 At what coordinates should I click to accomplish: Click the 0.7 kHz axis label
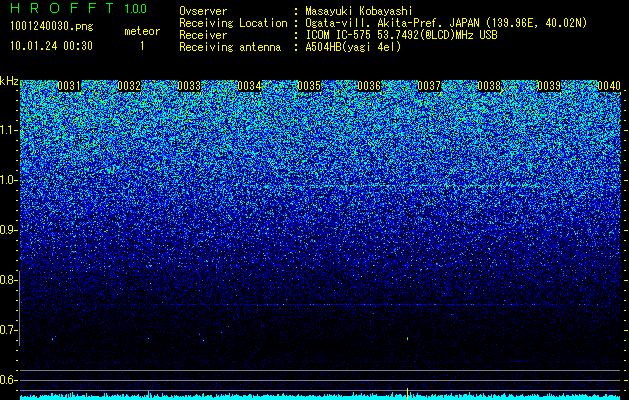tap(7, 330)
